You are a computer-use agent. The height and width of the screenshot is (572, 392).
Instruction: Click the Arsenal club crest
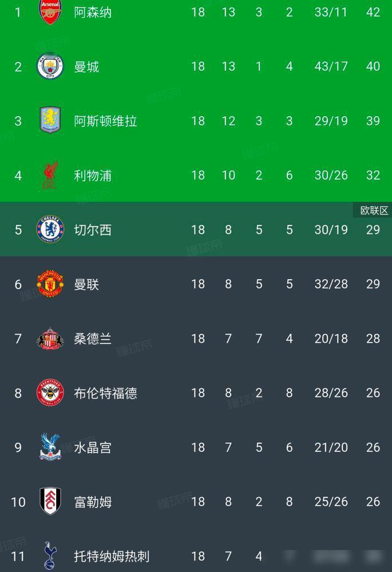[x=50, y=11]
